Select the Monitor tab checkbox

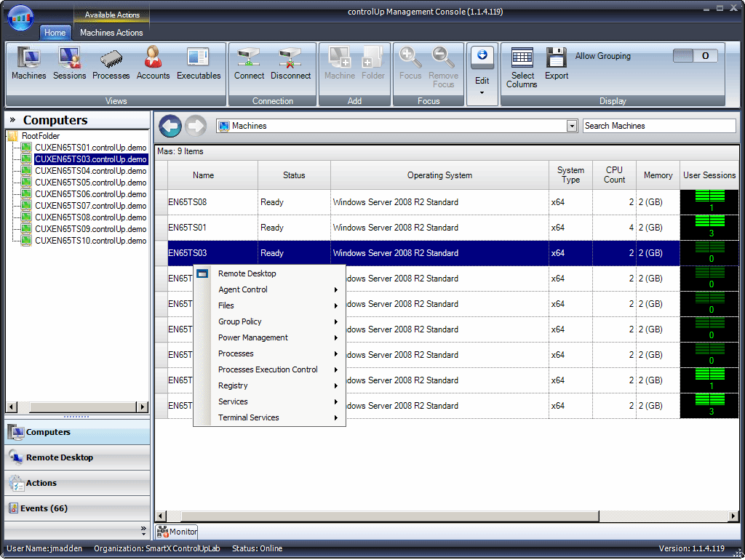click(175, 532)
